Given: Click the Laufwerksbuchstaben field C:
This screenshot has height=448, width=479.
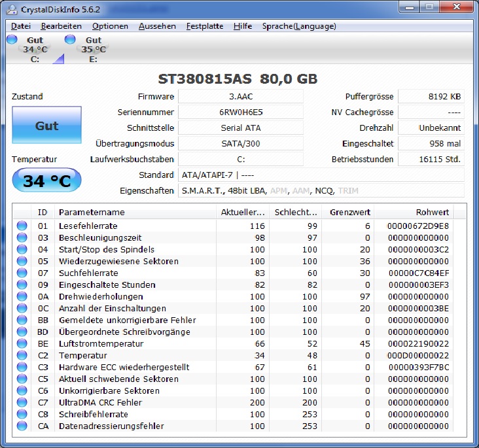Looking at the screenshot, I should pyautogui.click(x=241, y=159).
